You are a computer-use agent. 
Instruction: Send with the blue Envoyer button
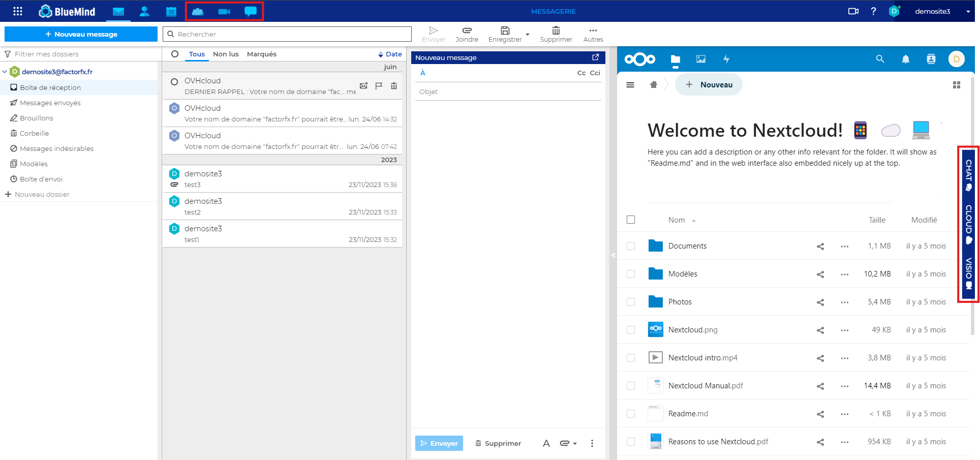[x=439, y=443]
